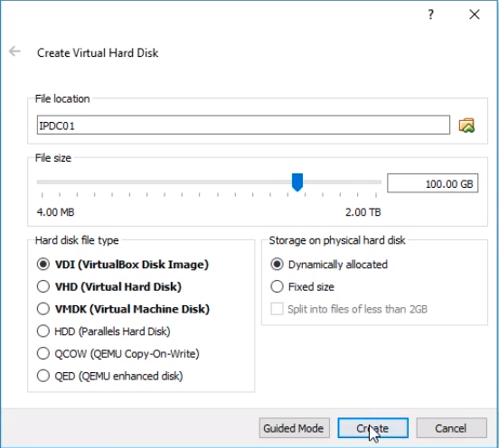Click the file size slider track near 4.00 MB
The image size is (499, 448).
[43, 182]
